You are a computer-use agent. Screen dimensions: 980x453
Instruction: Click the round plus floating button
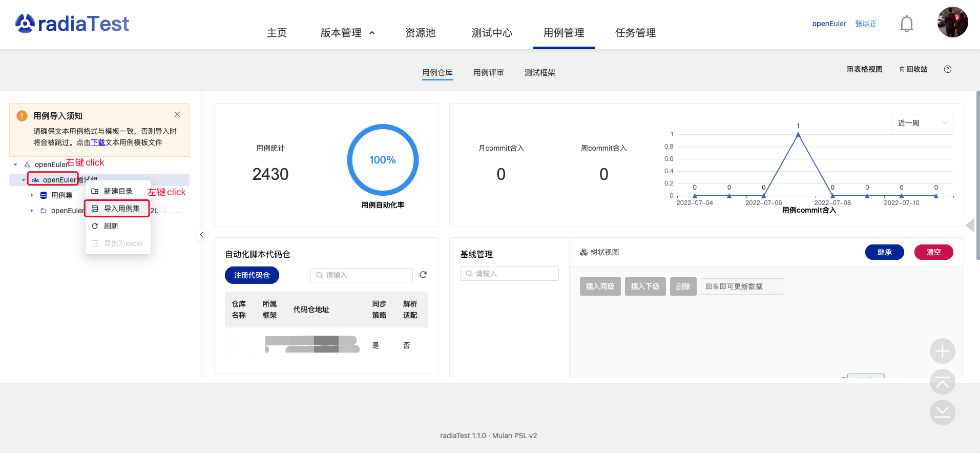coord(942,351)
